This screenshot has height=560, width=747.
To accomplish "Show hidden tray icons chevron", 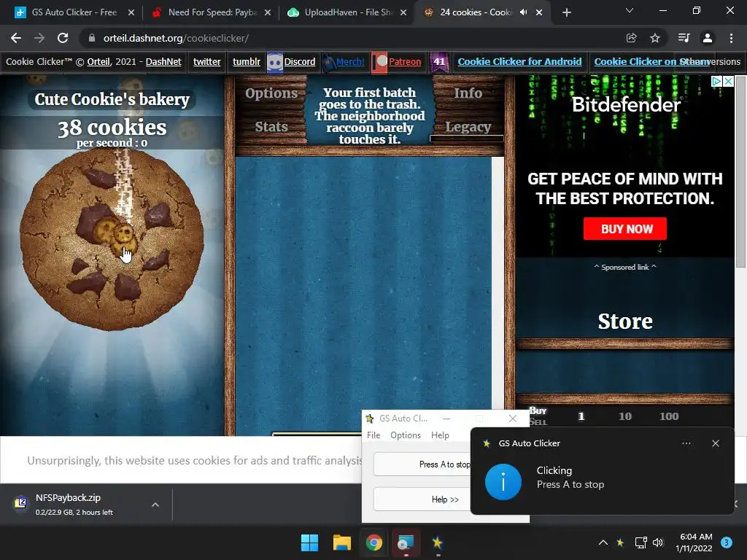I will (x=603, y=542).
